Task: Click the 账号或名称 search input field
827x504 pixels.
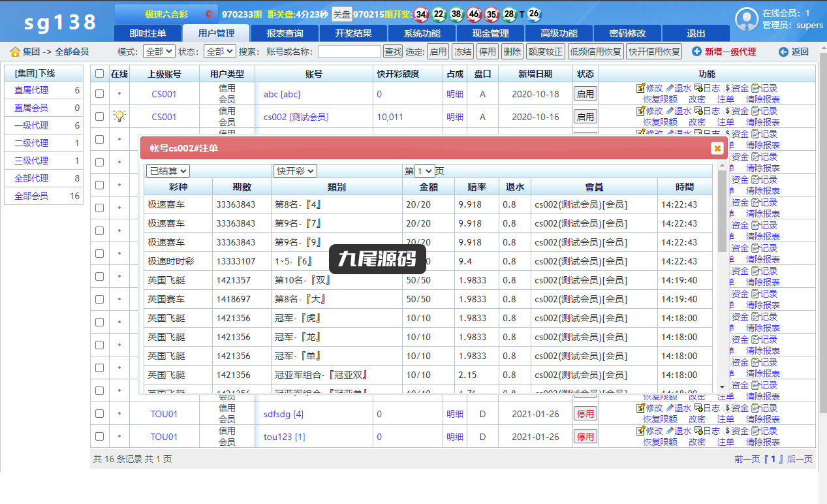Action: 349,52
